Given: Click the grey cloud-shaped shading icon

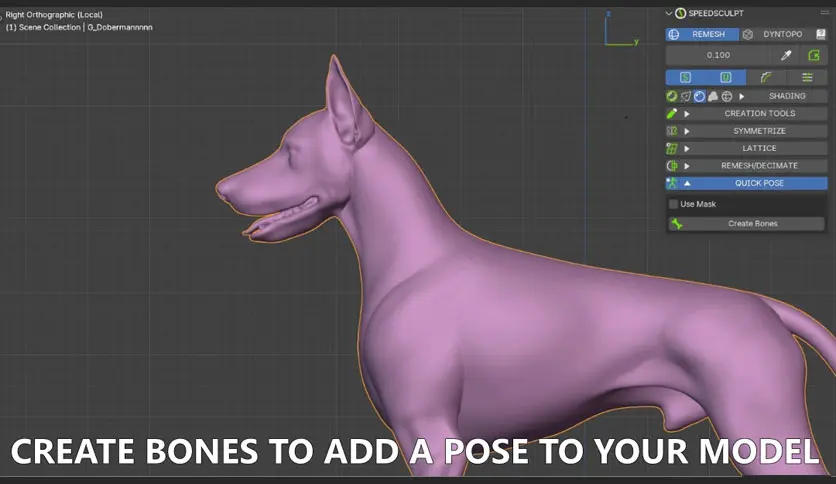Looking at the screenshot, I should (x=713, y=96).
